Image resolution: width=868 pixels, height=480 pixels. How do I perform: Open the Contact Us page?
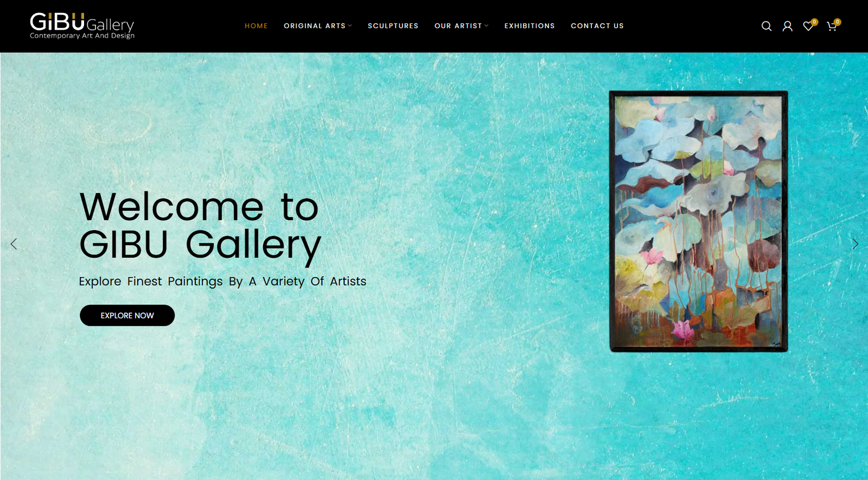click(x=597, y=25)
